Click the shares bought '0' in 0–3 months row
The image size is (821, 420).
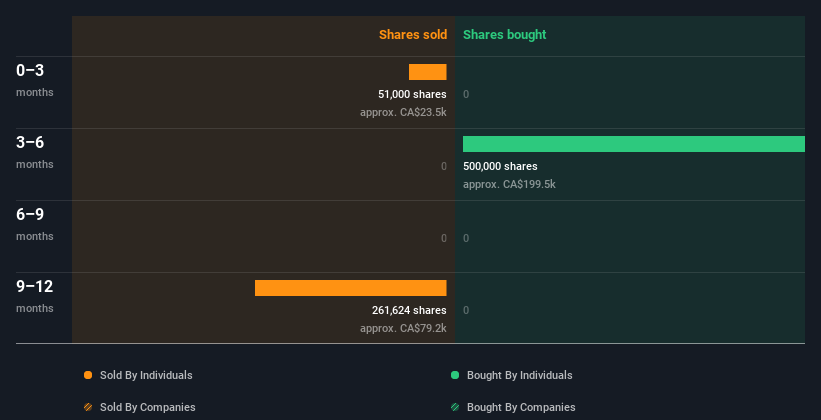point(466,94)
